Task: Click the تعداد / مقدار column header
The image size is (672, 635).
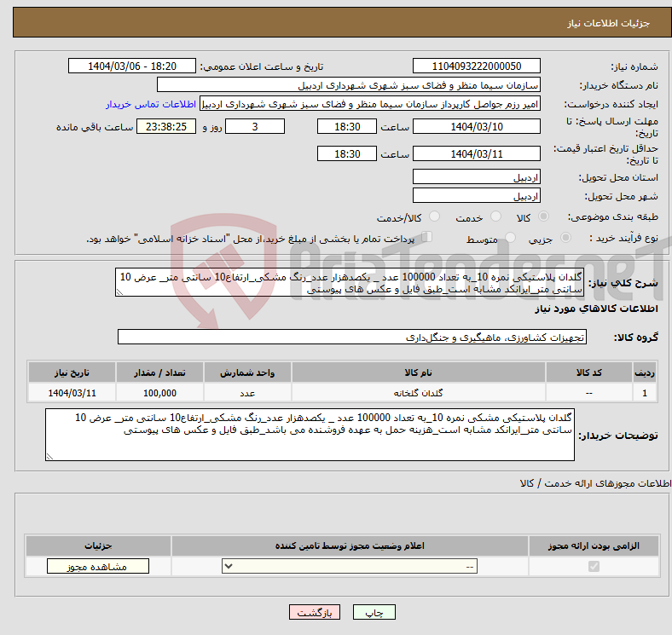Action: point(159,372)
